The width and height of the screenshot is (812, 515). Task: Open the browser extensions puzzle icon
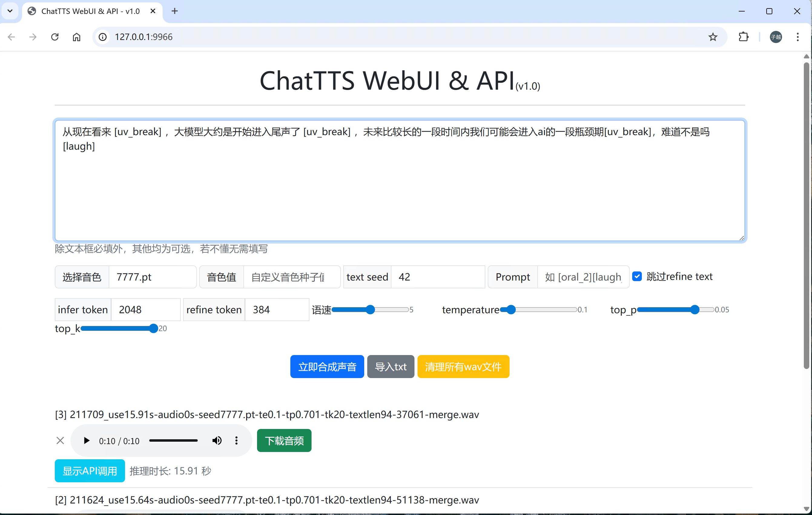[743, 37]
